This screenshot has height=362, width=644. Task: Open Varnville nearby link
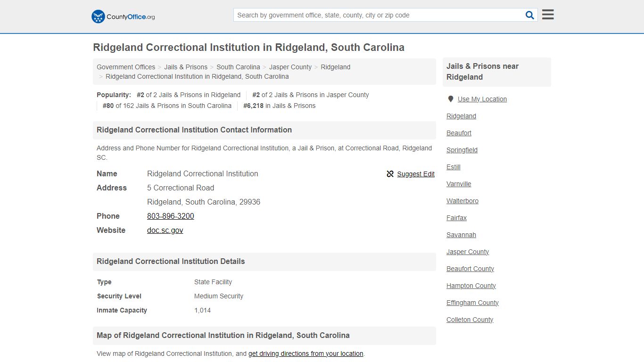tap(459, 184)
